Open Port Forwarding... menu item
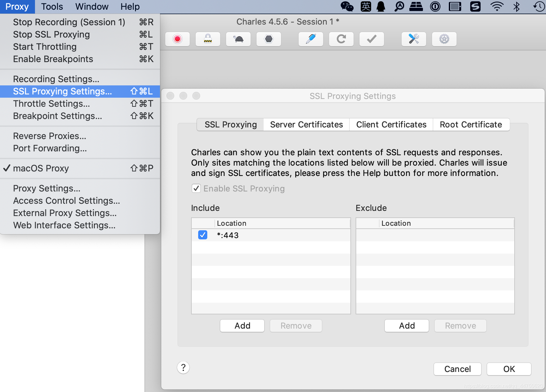546x392 pixels. 80,148
